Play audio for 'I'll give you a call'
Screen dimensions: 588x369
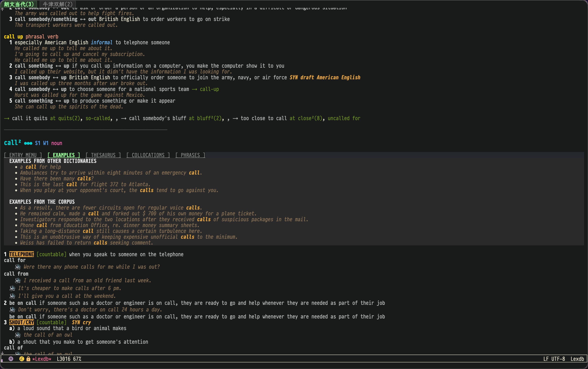12,296
